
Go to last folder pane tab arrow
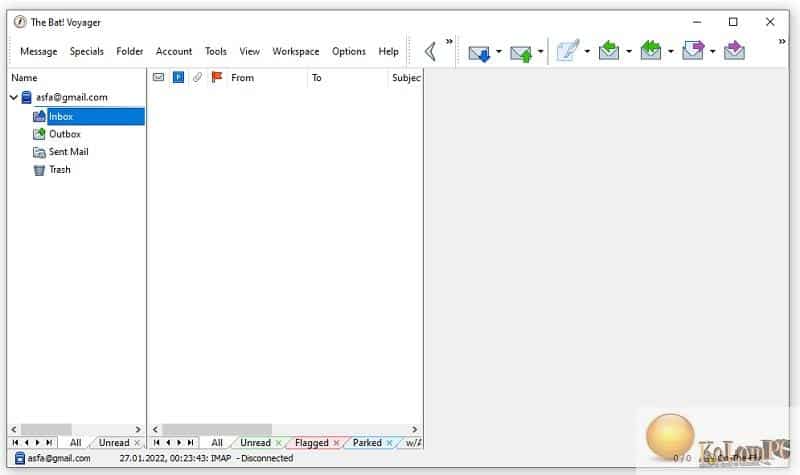coord(49,443)
